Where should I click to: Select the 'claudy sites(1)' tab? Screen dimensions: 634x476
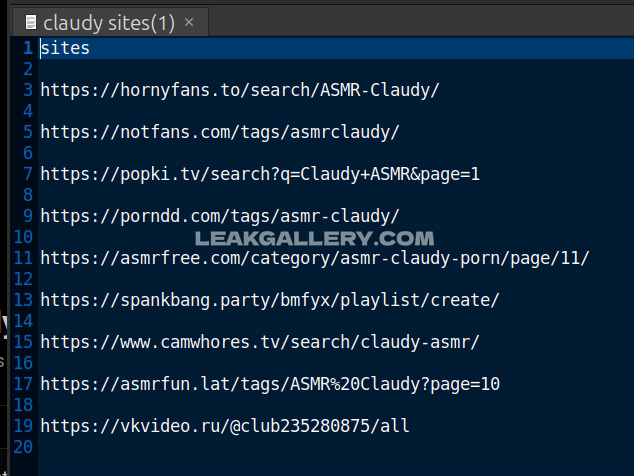[x=110, y=22]
